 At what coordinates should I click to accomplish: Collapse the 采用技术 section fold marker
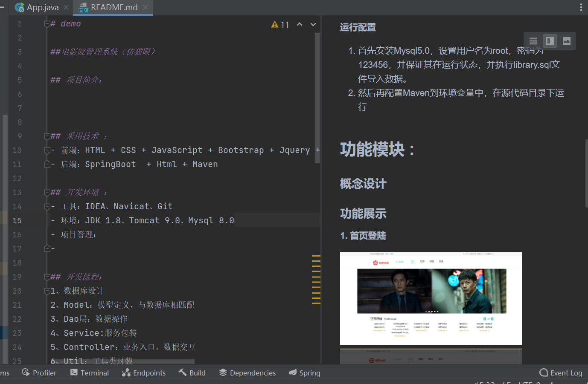47,136
